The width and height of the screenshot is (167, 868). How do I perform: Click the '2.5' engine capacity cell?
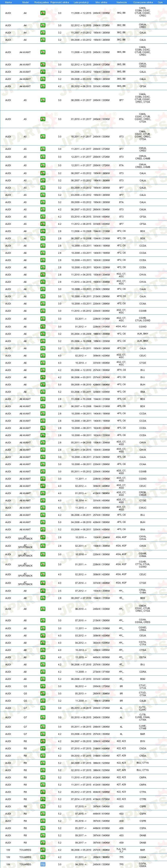(60, 591)
